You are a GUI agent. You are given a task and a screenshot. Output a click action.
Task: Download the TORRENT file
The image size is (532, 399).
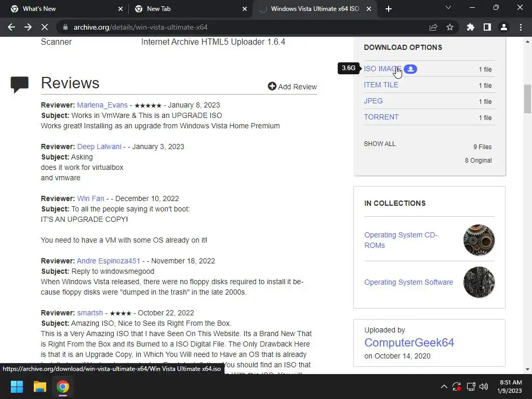point(381,117)
